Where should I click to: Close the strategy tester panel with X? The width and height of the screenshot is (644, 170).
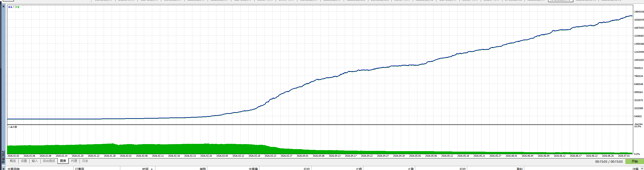pos(4,6)
